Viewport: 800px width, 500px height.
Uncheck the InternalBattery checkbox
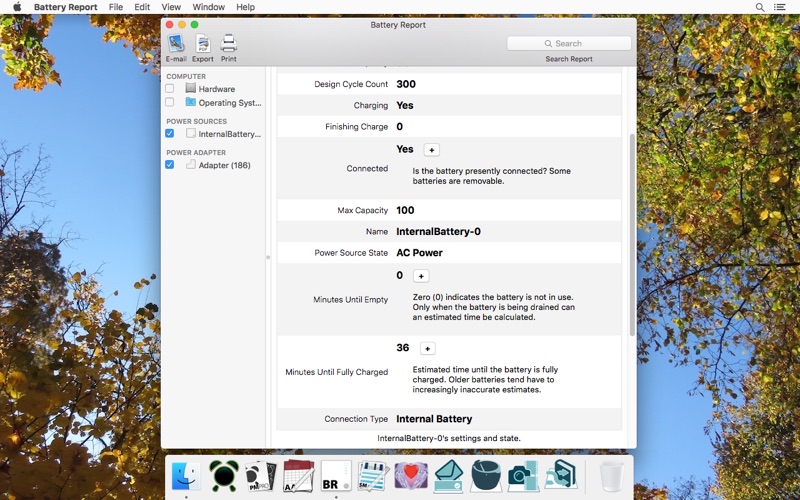click(x=169, y=133)
